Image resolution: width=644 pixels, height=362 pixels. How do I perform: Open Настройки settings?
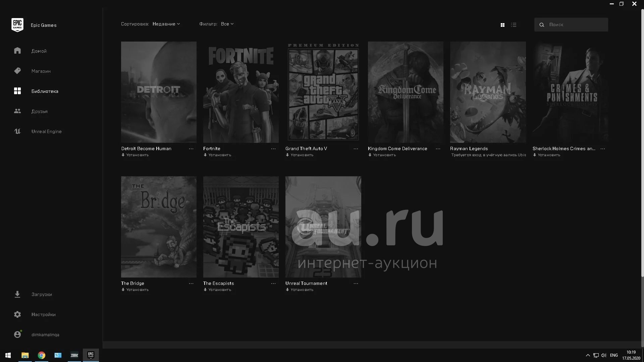[x=44, y=314]
